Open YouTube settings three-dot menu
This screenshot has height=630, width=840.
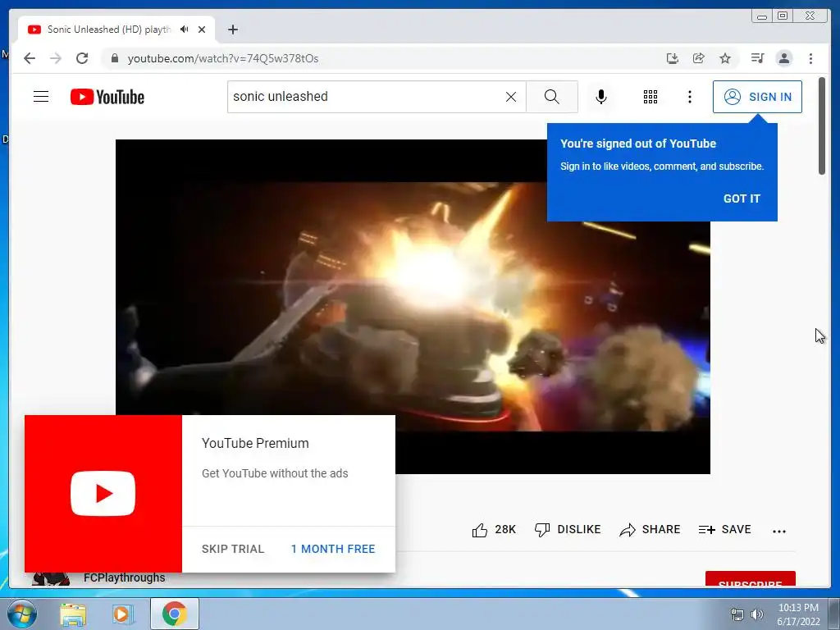click(689, 97)
